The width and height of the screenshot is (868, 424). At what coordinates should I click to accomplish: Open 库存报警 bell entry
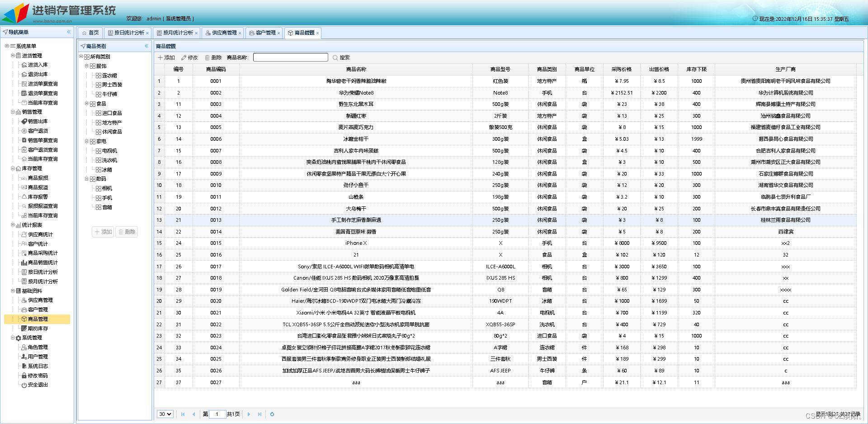pos(38,197)
